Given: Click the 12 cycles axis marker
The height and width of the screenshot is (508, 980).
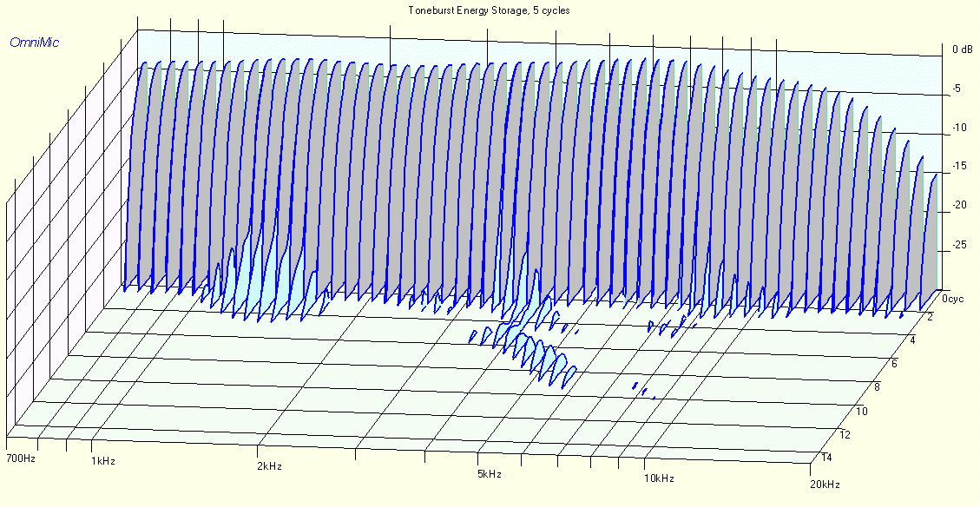Looking at the screenshot, I should (x=845, y=434).
